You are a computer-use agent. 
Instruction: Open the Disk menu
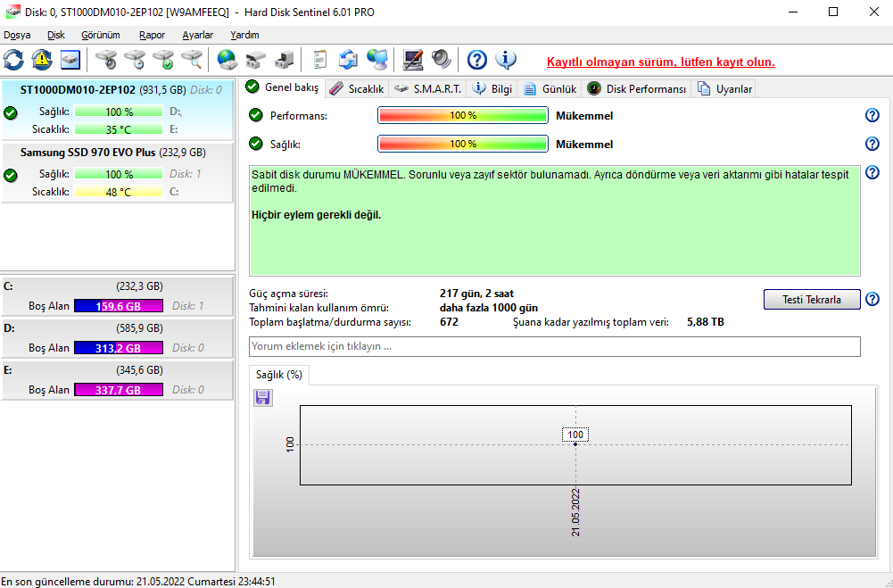56,35
